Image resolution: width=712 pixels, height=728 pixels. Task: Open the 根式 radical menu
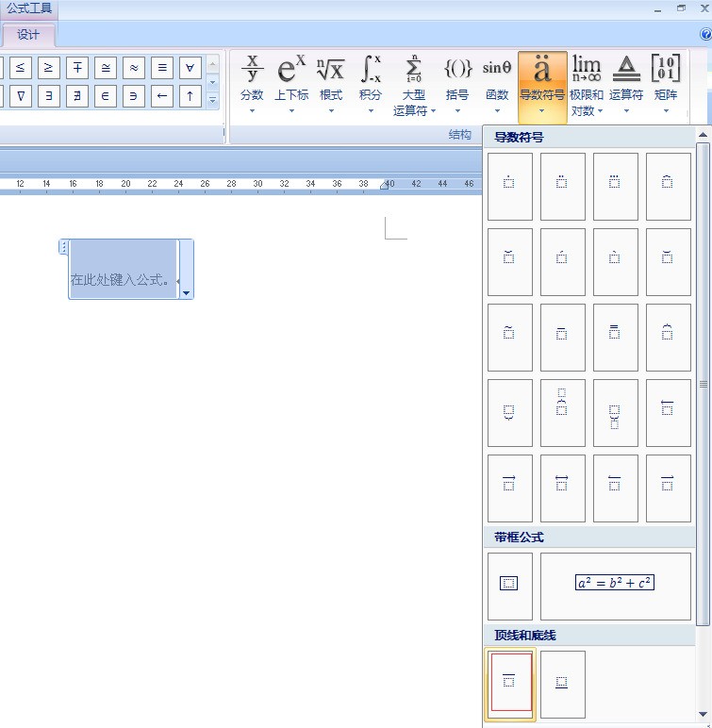(331, 85)
